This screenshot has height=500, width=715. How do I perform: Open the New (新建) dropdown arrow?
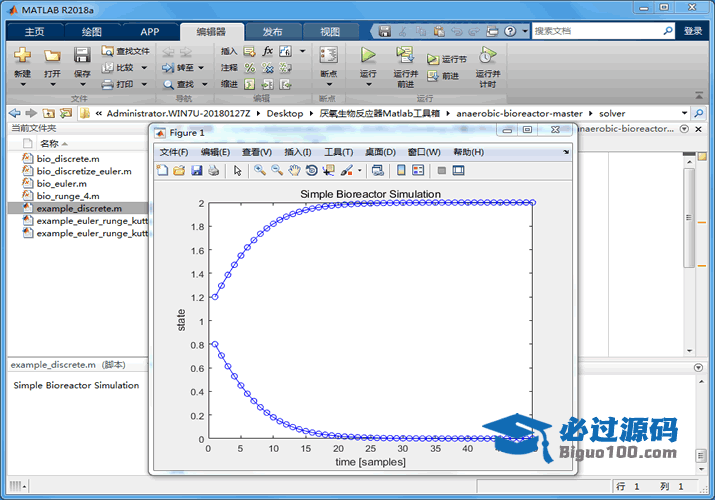tap(23, 84)
